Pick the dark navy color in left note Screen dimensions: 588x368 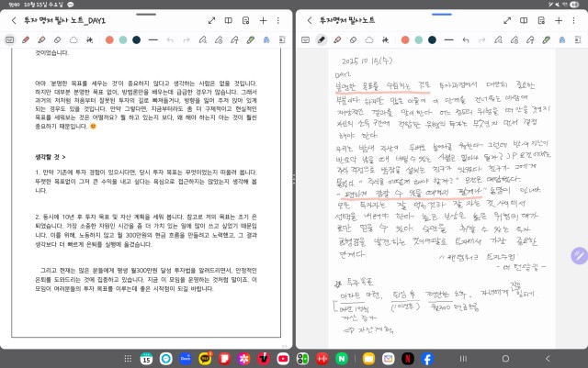pos(137,39)
